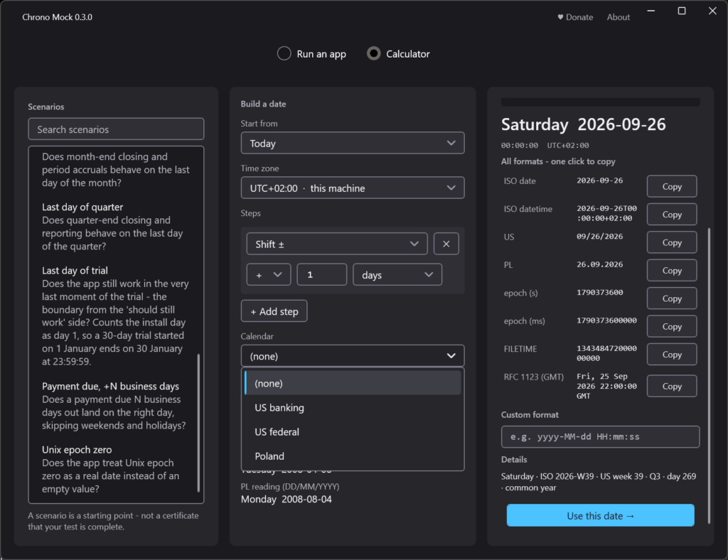The height and width of the screenshot is (560, 728).
Task: Select the Last day of trial scenario
Action: 116,316
